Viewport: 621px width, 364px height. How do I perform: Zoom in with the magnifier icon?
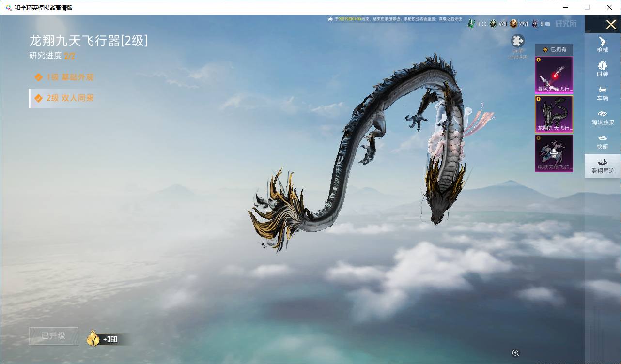[x=515, y=353]
